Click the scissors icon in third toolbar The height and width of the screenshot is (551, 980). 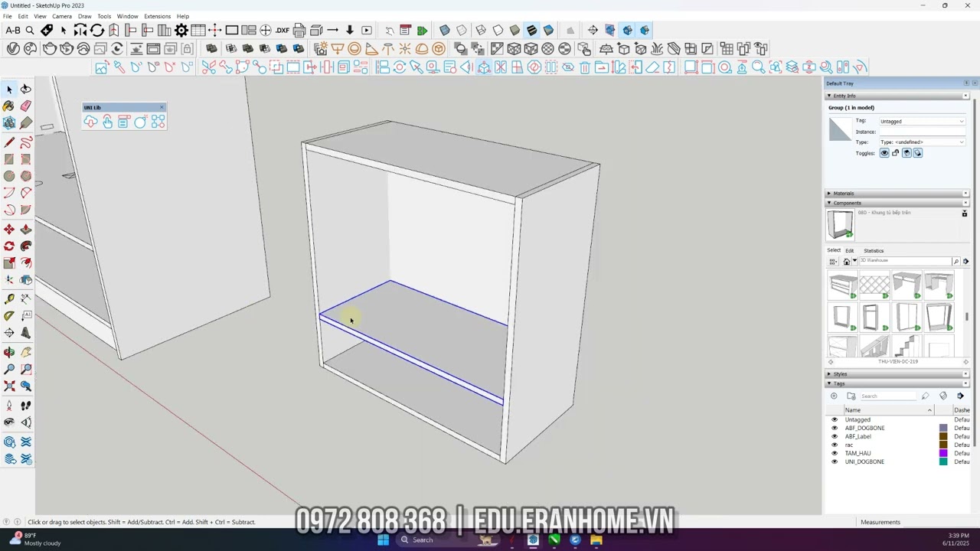tap(208, 67)
